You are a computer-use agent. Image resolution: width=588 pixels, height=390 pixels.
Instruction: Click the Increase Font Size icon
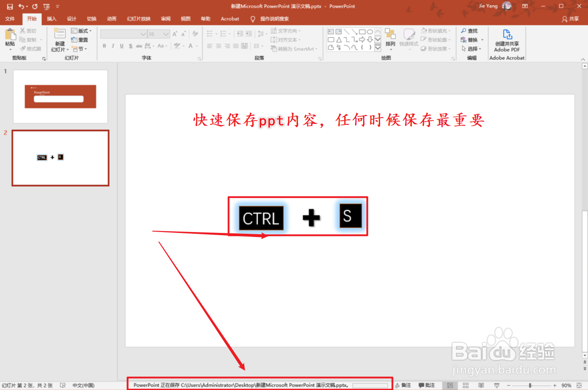175,34
